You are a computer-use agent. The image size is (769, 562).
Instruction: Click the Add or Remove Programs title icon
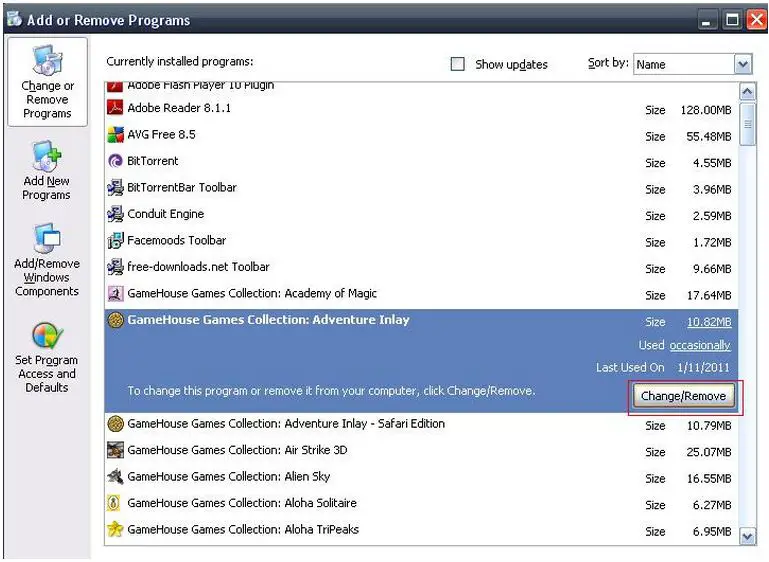pyautogui.click(x=14, y=19)
